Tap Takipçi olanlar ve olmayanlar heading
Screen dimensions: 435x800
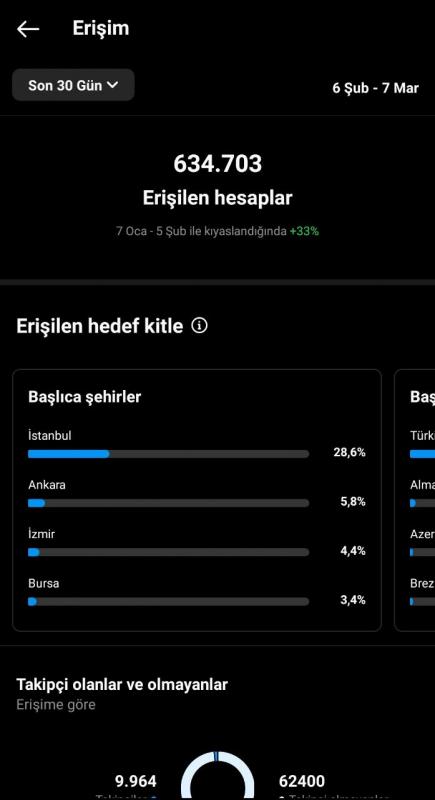[x=122, y=685]
